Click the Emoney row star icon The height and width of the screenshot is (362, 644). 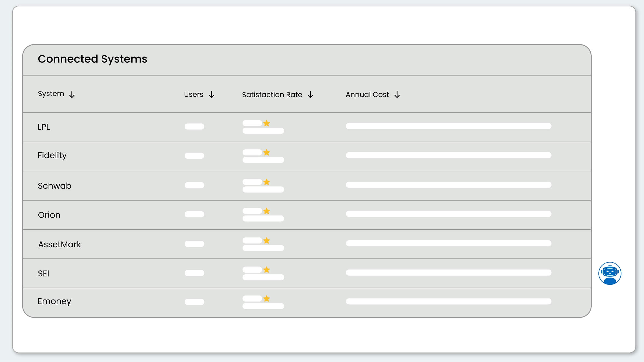(x=266, y=299)
